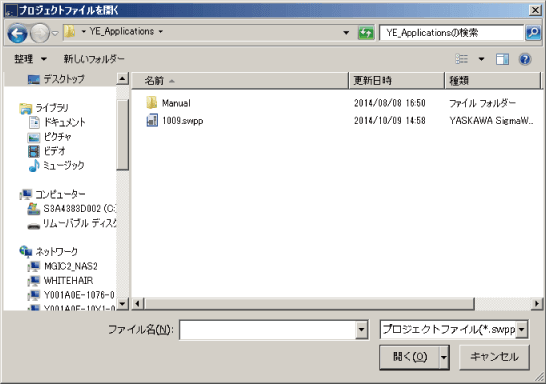Click the greyed Forward arrow button
546x384 pixels.
click(x=40, y=33)
